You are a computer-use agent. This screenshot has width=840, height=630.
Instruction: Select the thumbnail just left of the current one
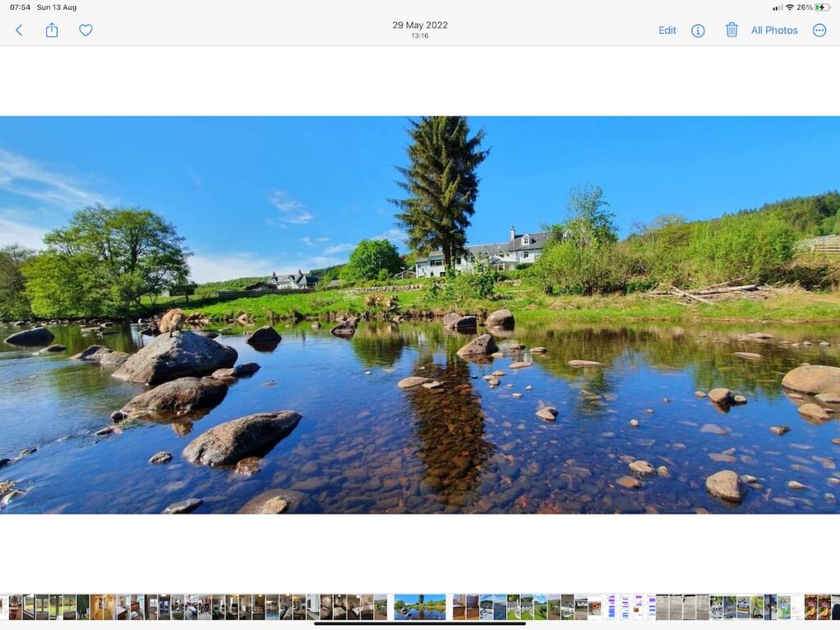(381, 607)
